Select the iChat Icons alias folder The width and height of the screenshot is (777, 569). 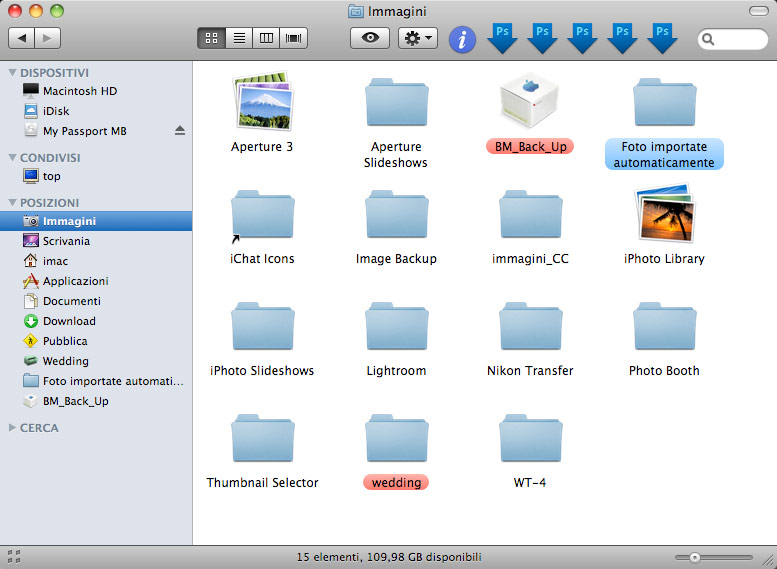[262, 215]
